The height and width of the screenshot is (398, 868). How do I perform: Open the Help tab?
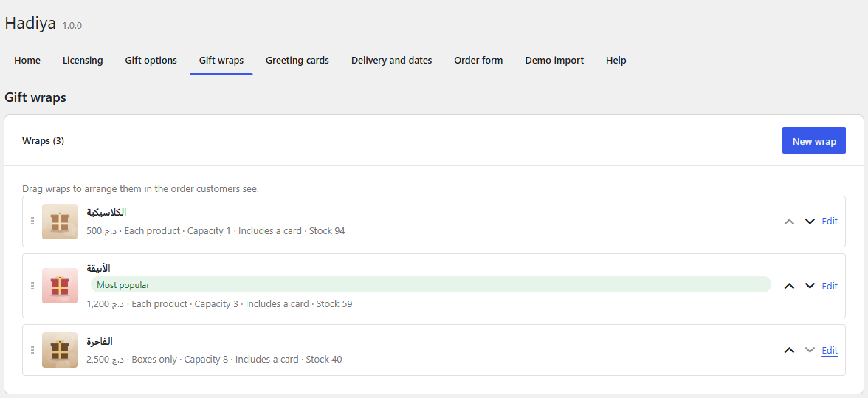click(616, 61)
